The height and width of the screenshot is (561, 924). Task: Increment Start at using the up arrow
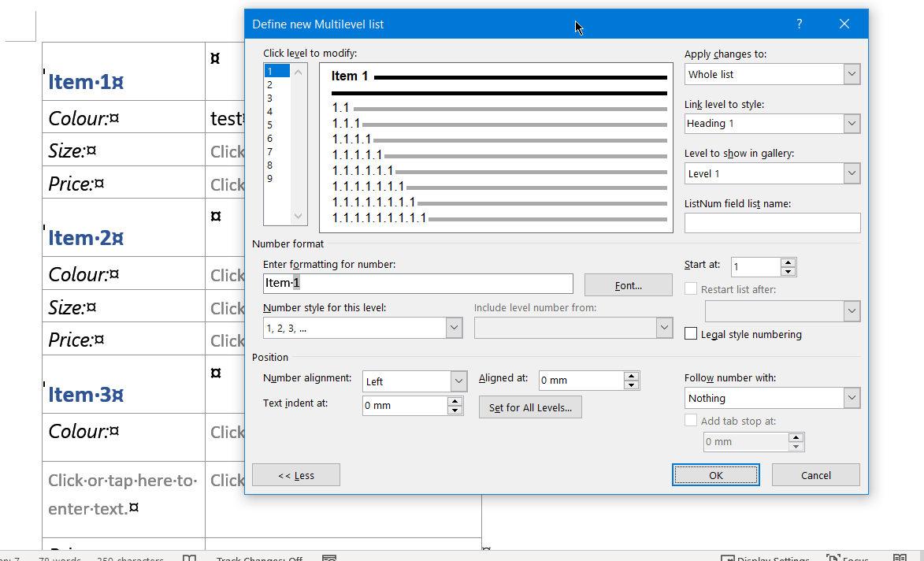[x=787, y=262]
